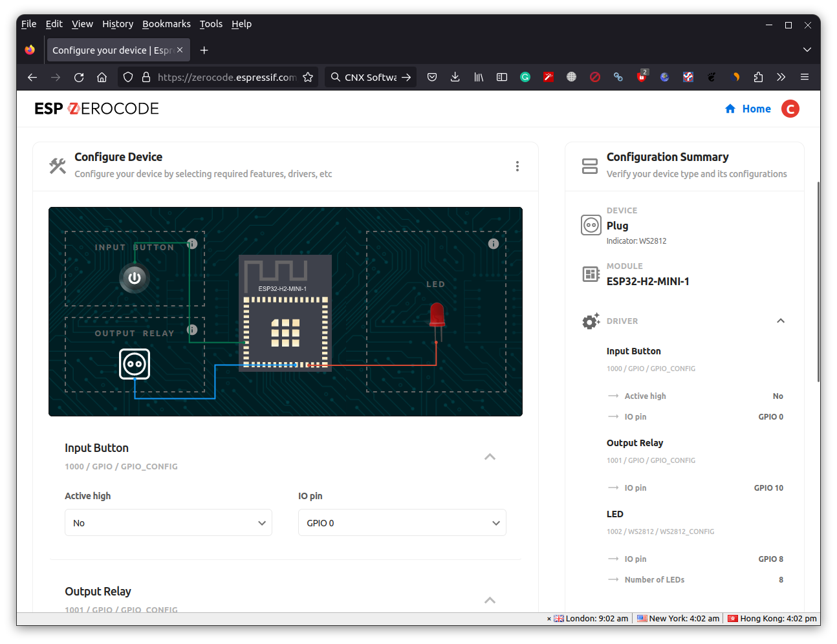This screenshot has height=644, width=837.
Task: Open the Bookmarks menu
Action: 166,24
